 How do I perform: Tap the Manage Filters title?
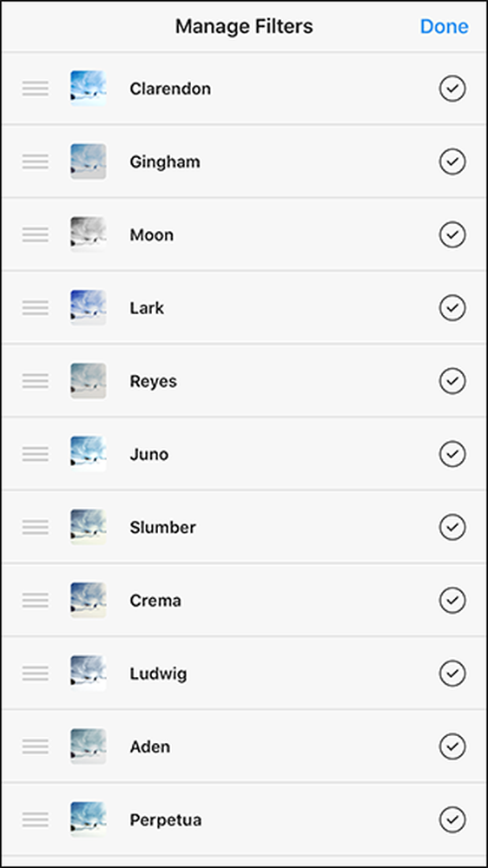click(244, 26)
